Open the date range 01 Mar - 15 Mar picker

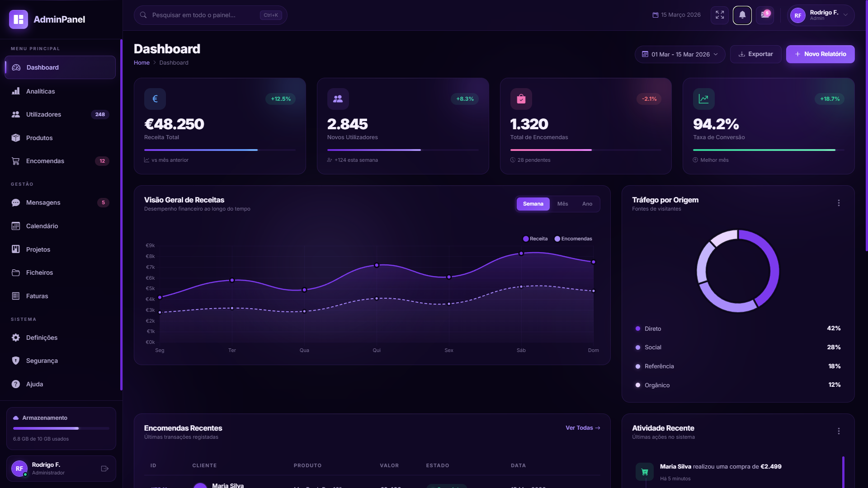pyautogui.click(x=679, y=54)
